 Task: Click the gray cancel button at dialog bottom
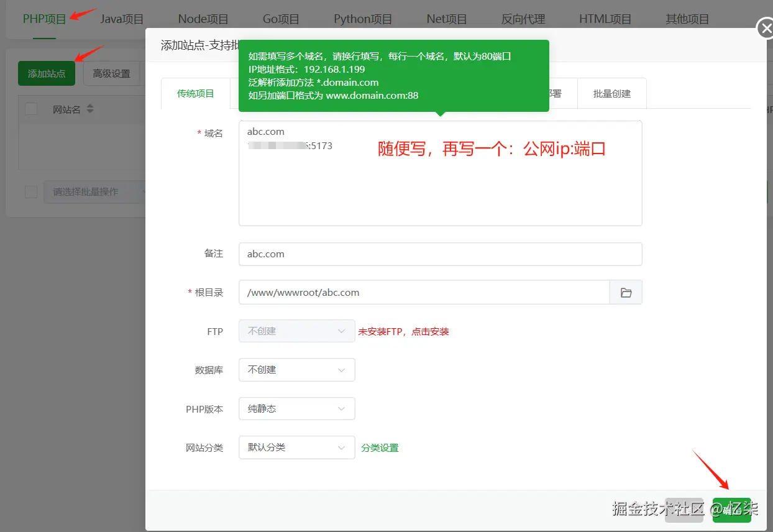click(x=684, y=510)
